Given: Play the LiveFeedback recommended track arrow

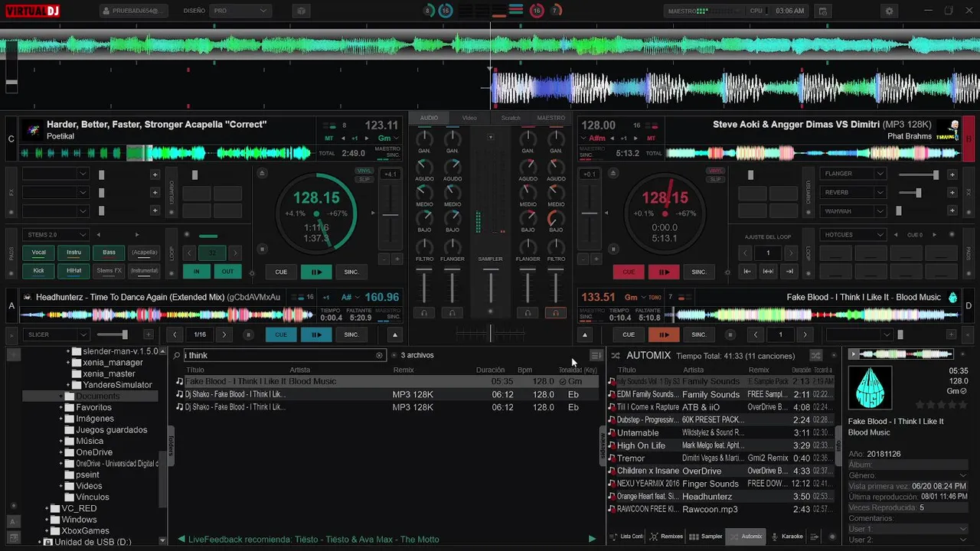Looking at the screenshot, I should click(x=592, y=539).
